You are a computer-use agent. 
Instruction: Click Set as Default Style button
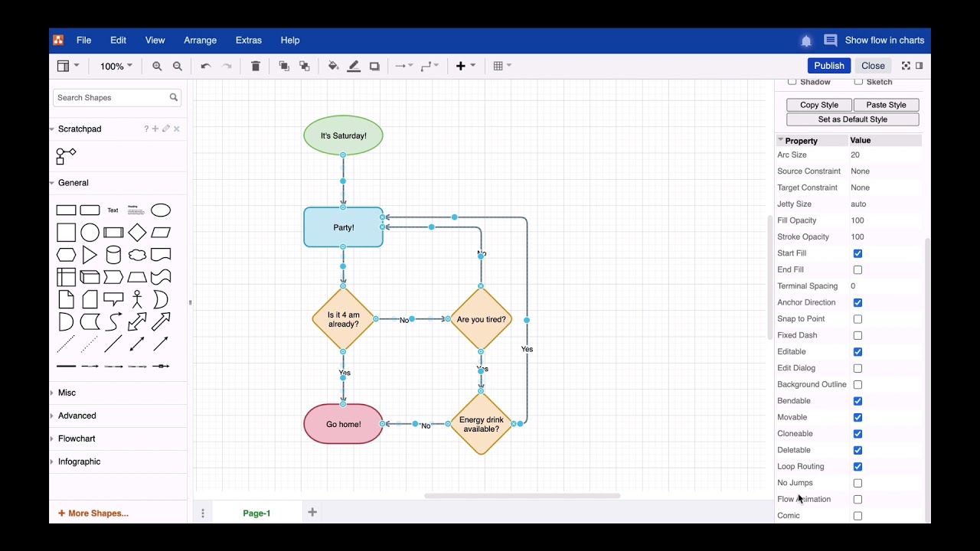tap(853, 119)
